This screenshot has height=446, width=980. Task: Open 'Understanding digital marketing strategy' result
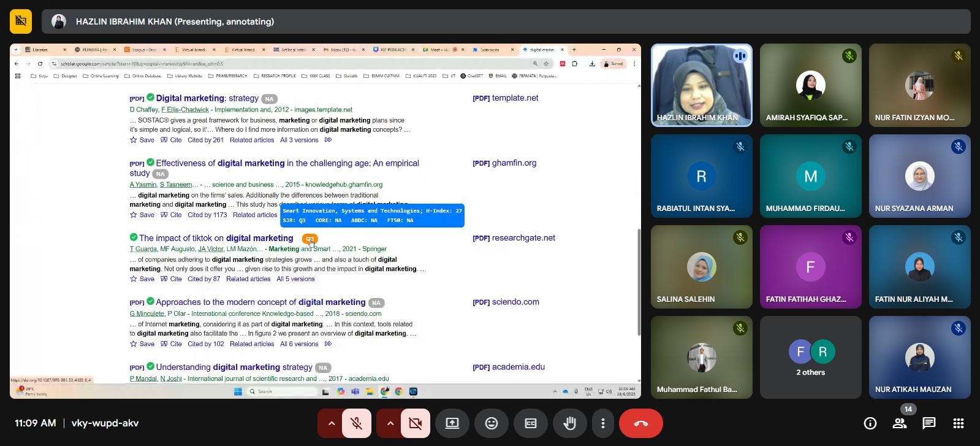(234, 367)
